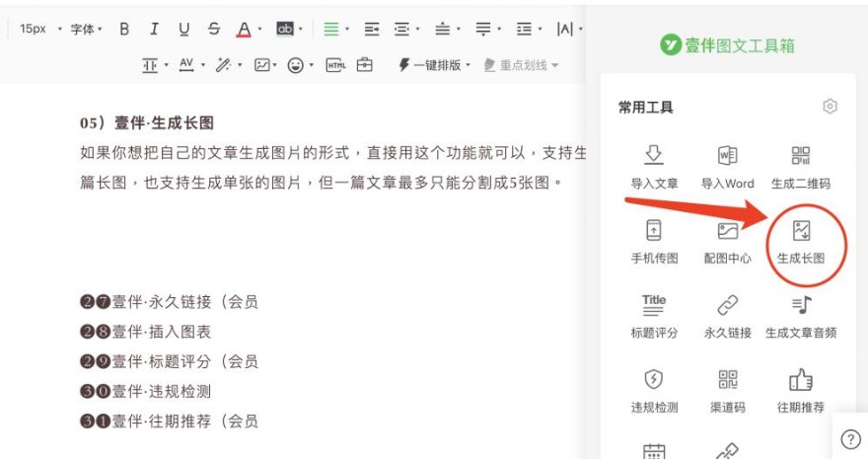Expand highlight color dropdown arrow
868x460 pixels.
(x=301, y=29)
